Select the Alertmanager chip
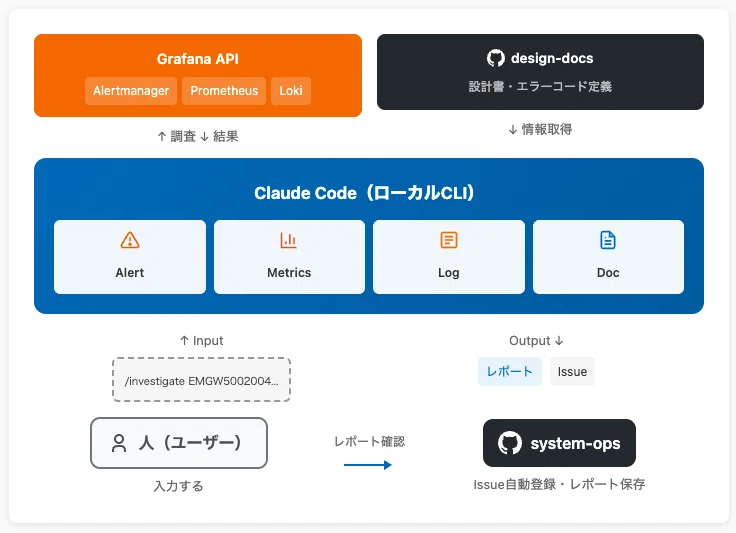The width and height of the screenshot is (736, 533). (131, 91)
